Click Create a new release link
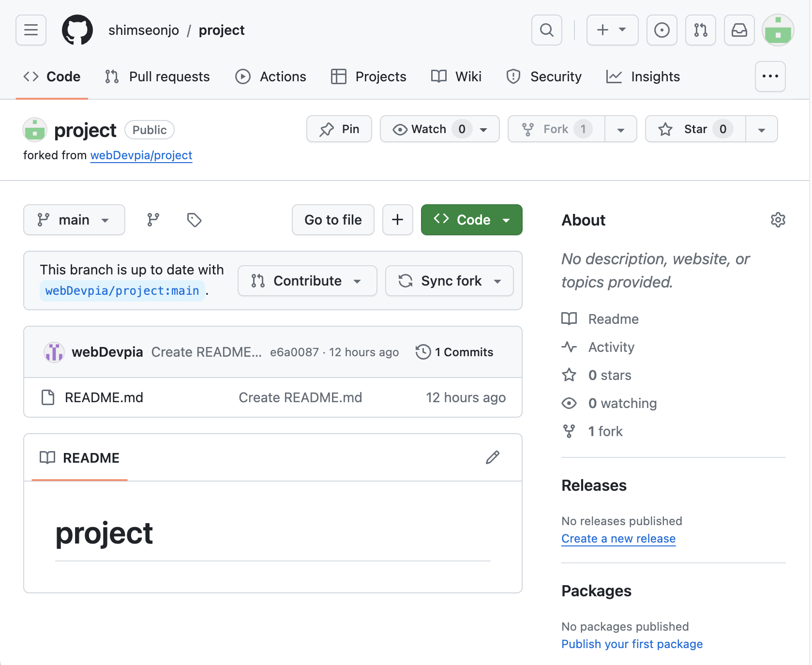Screen dimensions: 812x665 point(618,539)
